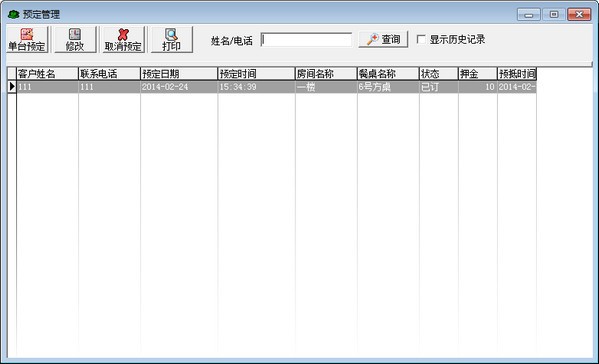Image resolution: width=599 pixels, height=364 pixels.
Task: Click the 修改 modify toolbar button
Action: pos(75,39)
